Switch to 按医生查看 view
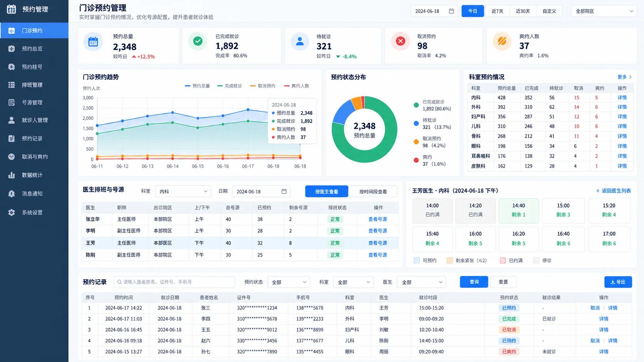 pyautogui.click(x=327, y=191)
